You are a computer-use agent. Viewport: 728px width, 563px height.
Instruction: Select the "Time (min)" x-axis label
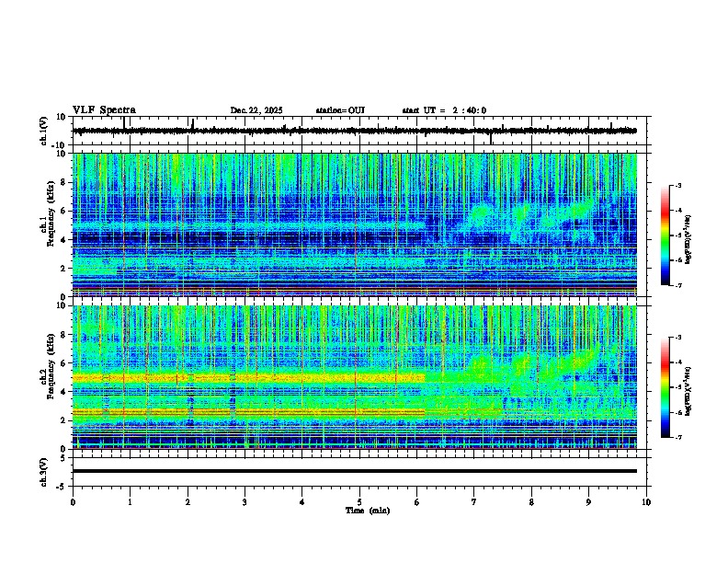368,511
